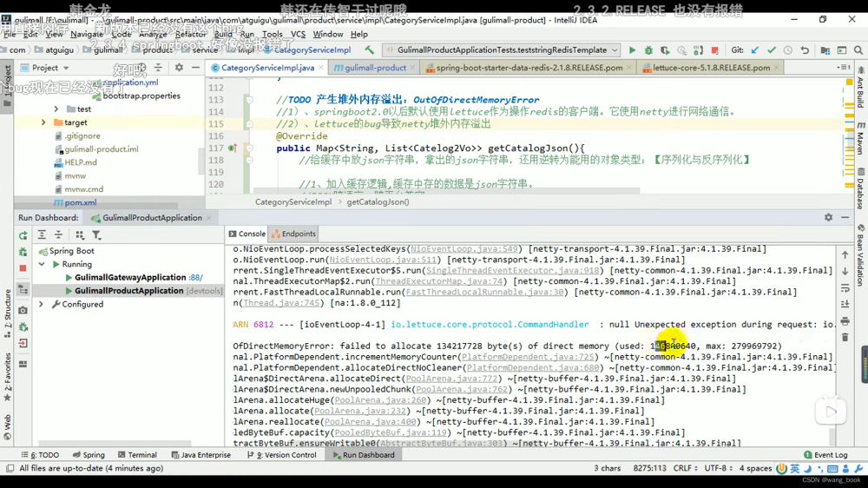Jump up the stack trace arrow
868x488 pixels.
pyautogui.click(x=845, y=254)
